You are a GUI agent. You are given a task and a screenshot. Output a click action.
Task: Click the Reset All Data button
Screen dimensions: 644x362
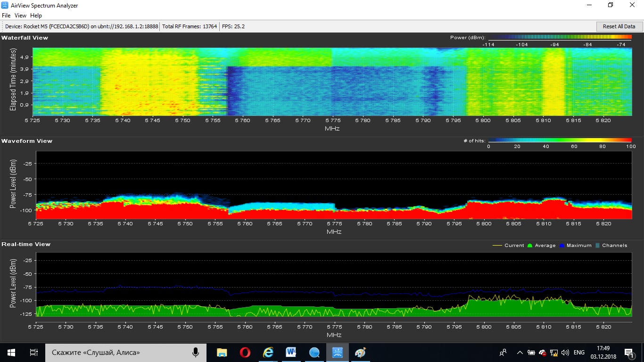point(619,26)
